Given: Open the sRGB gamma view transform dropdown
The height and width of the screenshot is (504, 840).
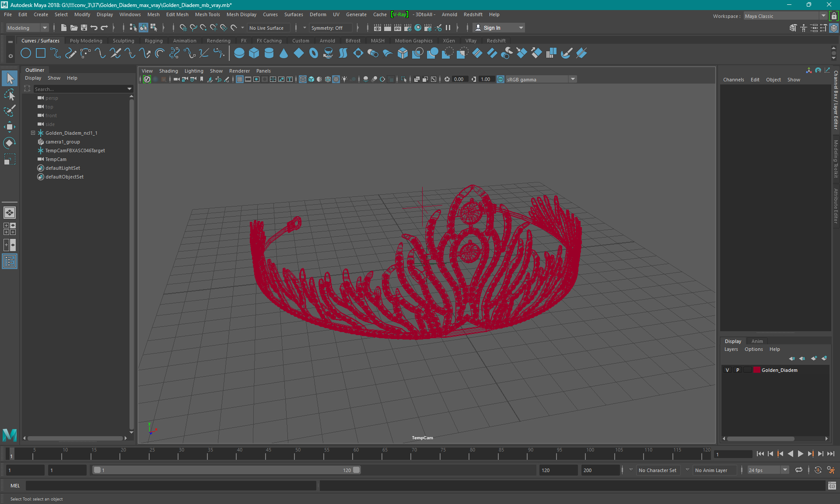Looking at the screenshot, I should [541, 79].
